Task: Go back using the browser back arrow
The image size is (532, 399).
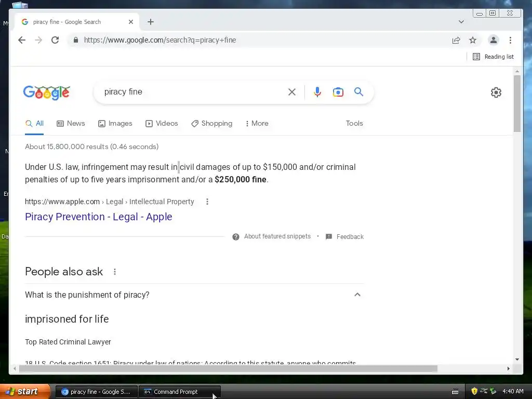Action: coord(22,40)
